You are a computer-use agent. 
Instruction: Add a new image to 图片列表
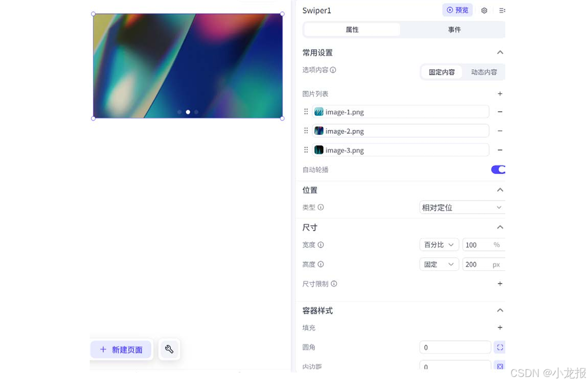[500, 94]
